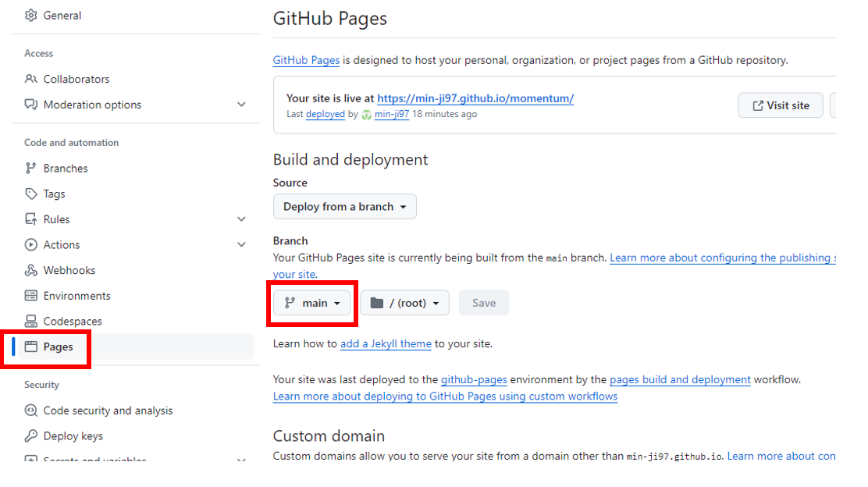The image size is (868, 487).
Task: Click the Source label
Action: point(290,183)
